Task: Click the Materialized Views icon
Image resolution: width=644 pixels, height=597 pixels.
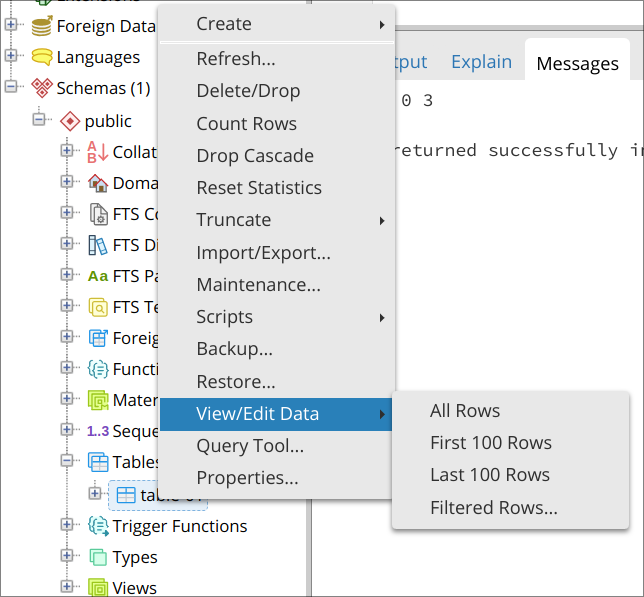Action: coord(98,400)
